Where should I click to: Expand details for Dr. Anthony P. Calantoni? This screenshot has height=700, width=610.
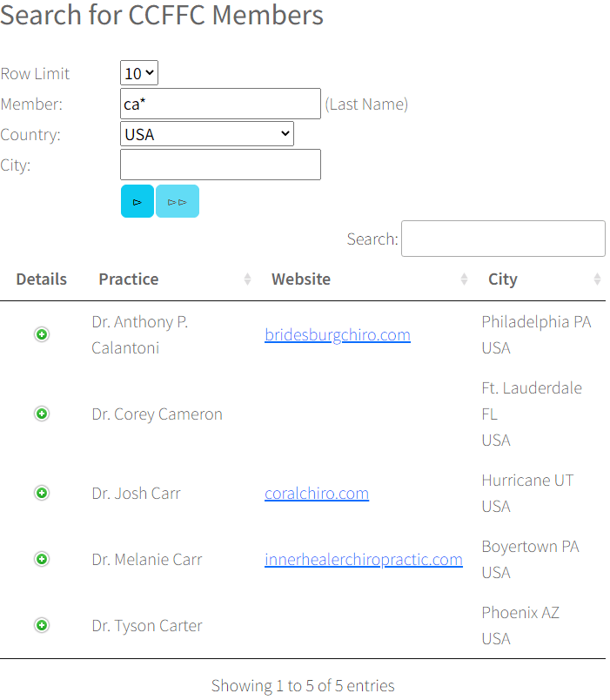(x=42, y=334)
